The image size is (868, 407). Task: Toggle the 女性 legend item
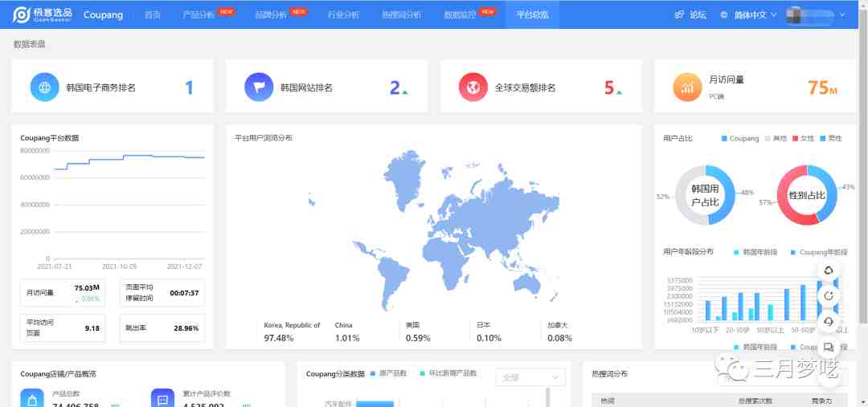803,138
